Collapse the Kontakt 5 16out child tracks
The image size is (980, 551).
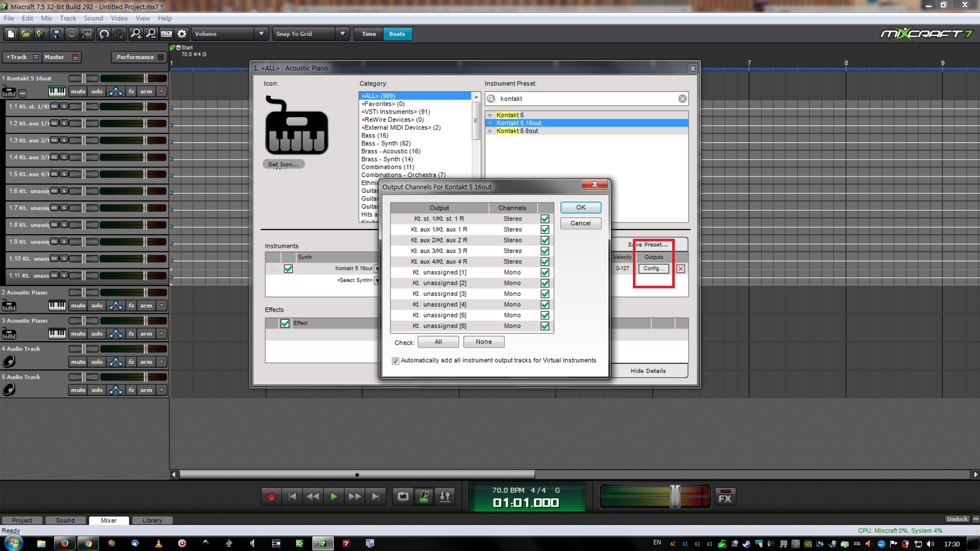[x=22, y=93]
